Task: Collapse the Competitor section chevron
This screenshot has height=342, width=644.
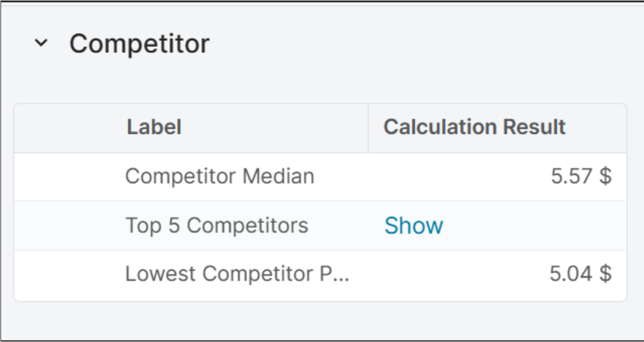Action: click(41, 43)
